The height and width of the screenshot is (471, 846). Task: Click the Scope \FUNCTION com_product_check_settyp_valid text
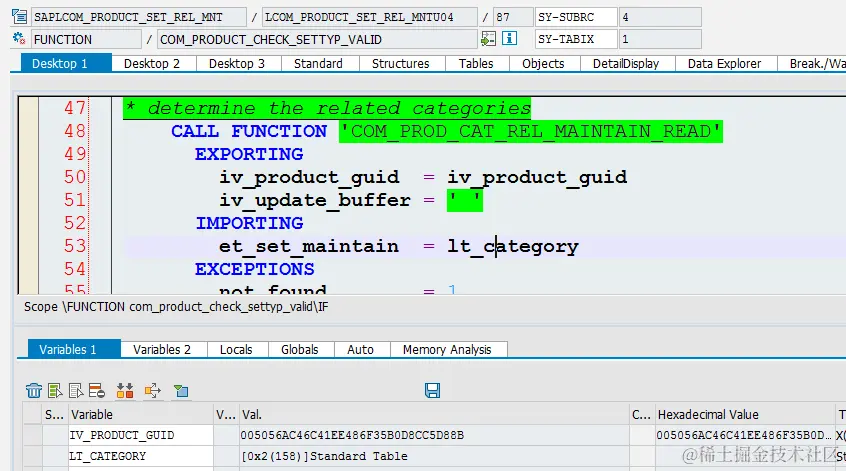(x=176, y=306)
